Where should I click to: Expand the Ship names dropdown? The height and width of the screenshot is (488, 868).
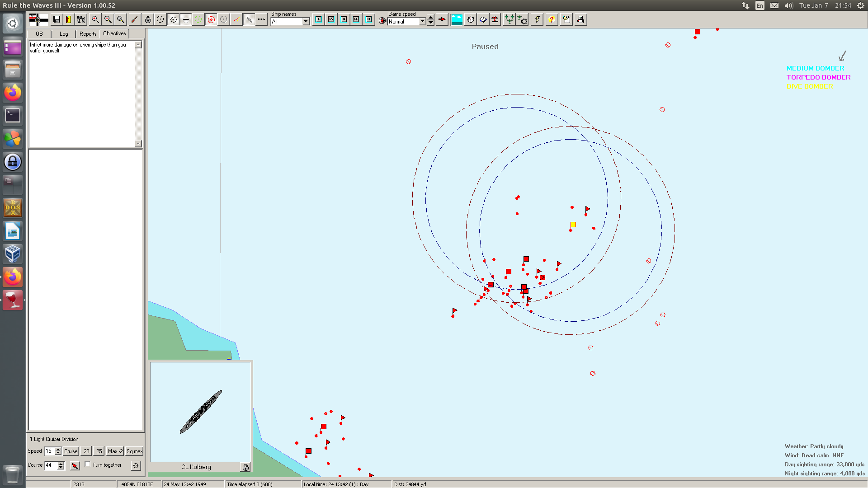tap(306, 22)
